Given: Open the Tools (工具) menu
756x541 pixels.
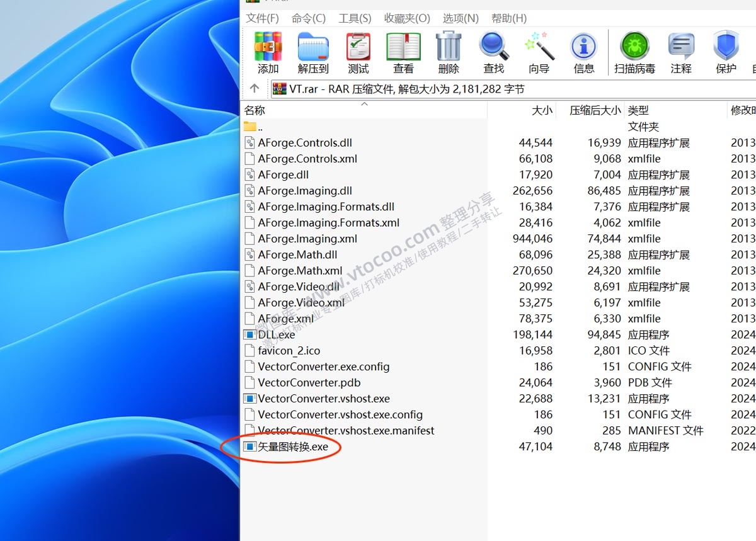Looking at the screenshot, I should click(x=355, y=18).
